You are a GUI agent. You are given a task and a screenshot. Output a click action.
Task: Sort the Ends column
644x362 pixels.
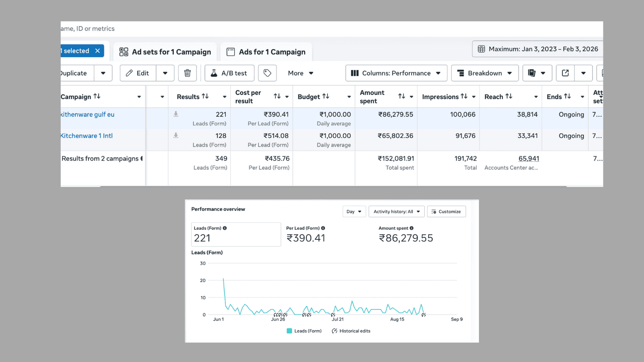pos(568,97)
